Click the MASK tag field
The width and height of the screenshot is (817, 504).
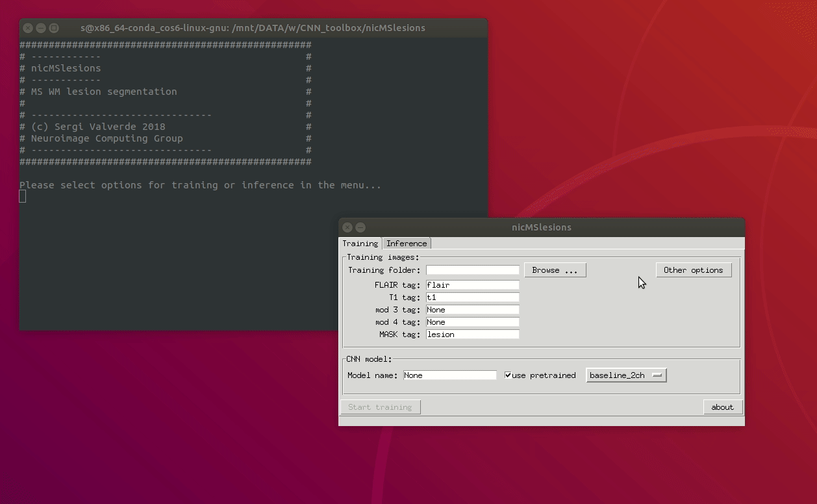pos(473,334)
